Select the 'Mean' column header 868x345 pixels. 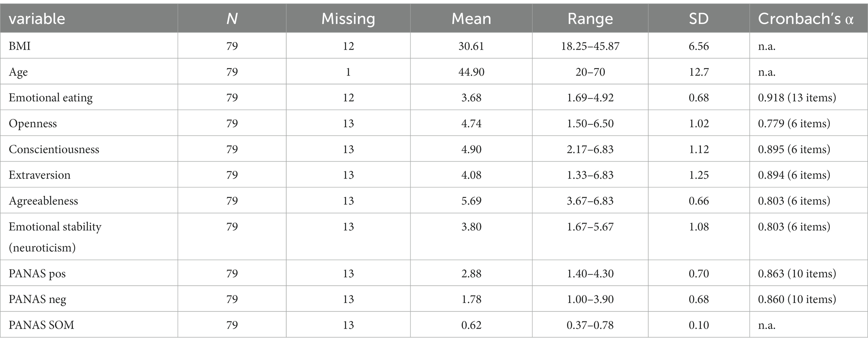pyautogui.click(x=471, y=19)
